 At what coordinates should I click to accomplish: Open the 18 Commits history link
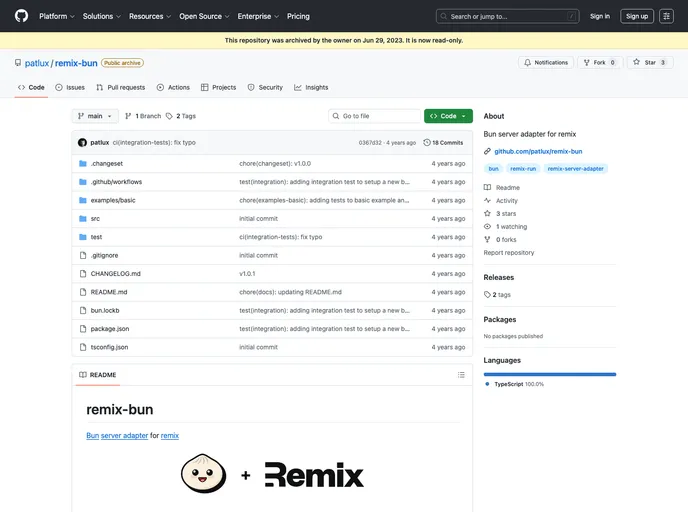click(x=443, y=142)
